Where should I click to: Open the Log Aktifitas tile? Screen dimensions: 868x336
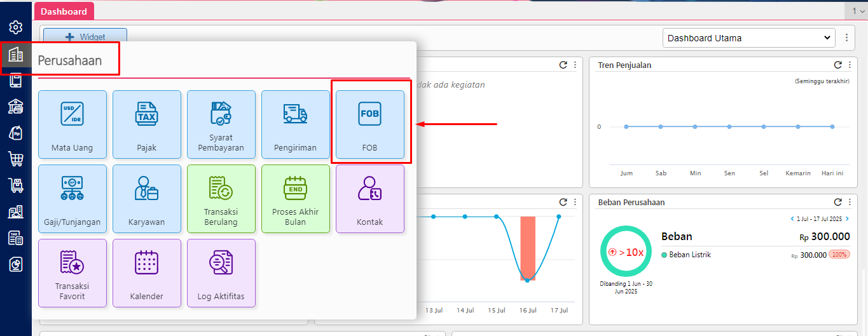[221, 273]
